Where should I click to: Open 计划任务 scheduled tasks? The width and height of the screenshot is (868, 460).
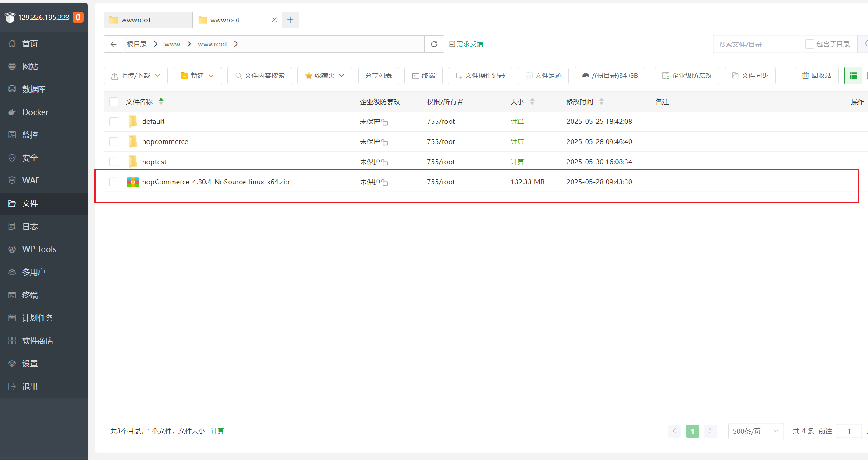pyautogui.click(x=44, y=318)
